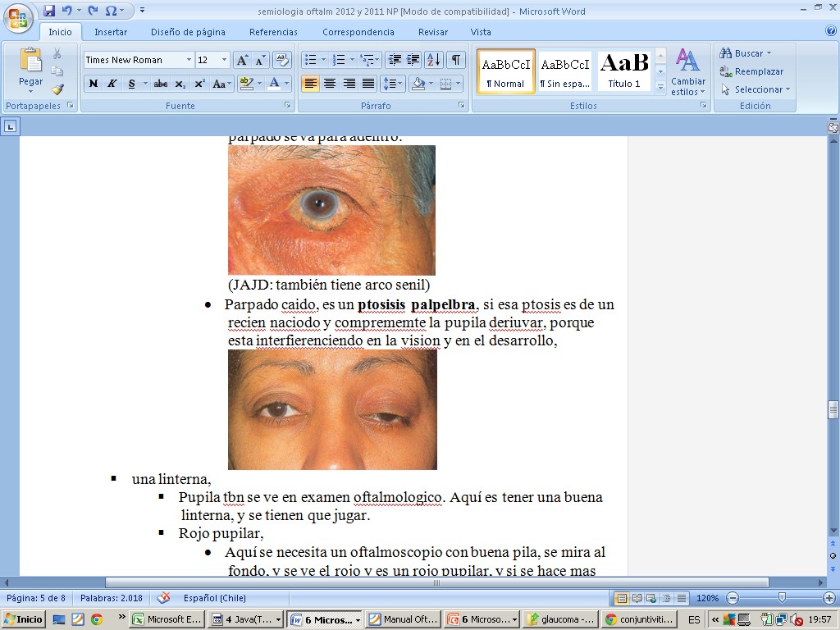Click the zoom slider handle
Screen dimensions: 840x630
[781, 598]
